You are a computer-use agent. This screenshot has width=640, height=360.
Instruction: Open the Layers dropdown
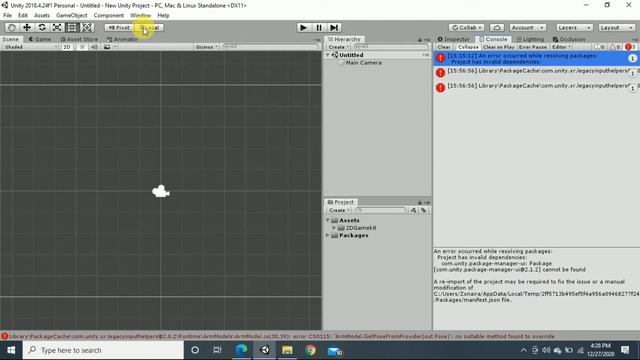click(574, 27)
